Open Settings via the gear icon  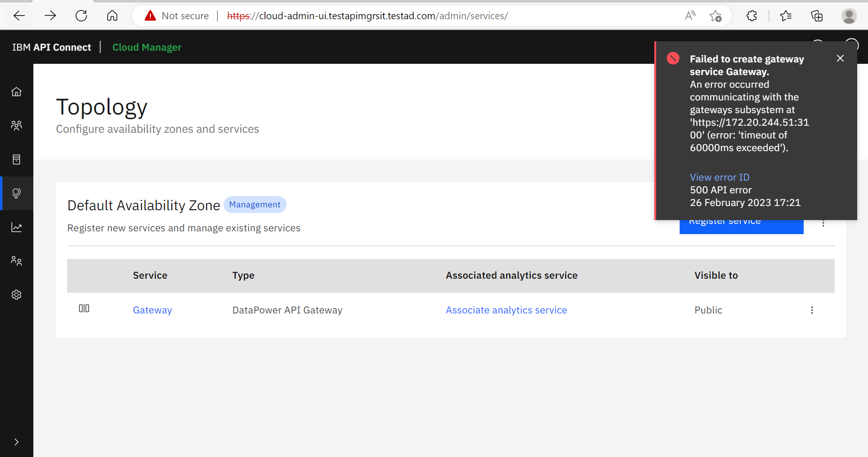[x=16, y=295]
